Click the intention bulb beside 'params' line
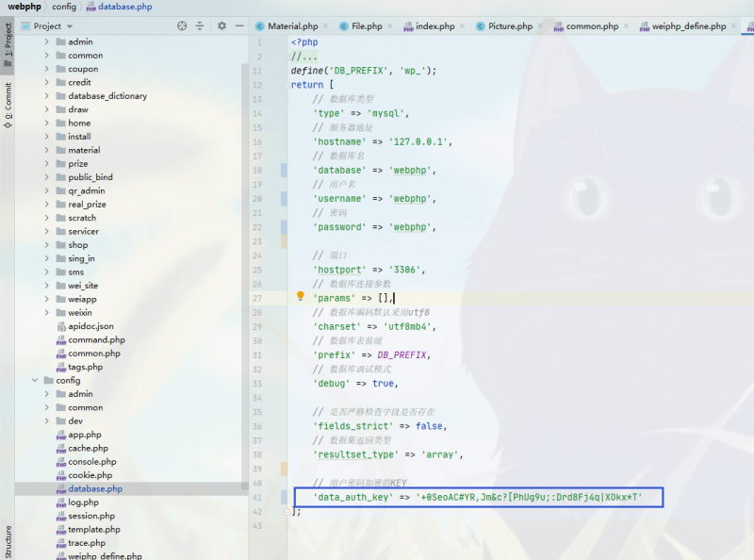 [301, 295]
